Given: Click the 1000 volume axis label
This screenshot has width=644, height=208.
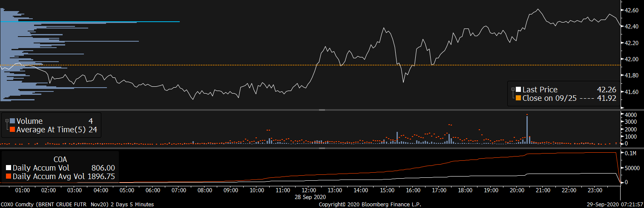Looking at the screenshot, I should (630, 137).
